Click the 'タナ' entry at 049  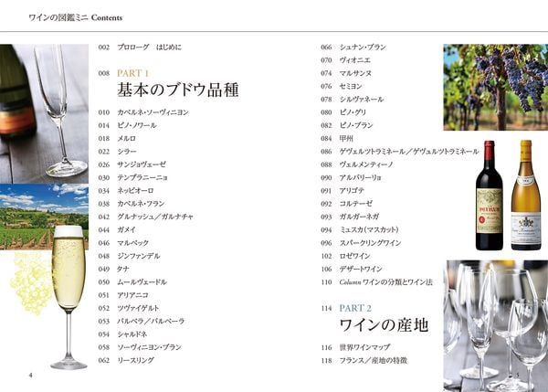point(113,269)
